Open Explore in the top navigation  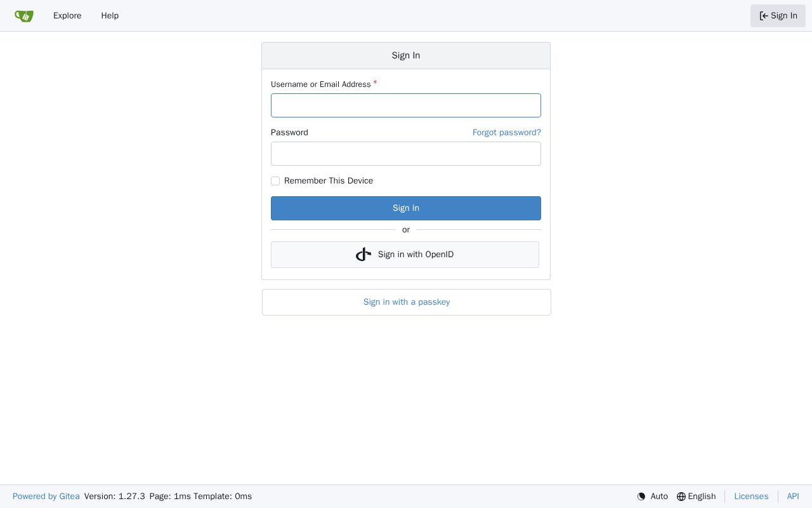coord(67,16)
